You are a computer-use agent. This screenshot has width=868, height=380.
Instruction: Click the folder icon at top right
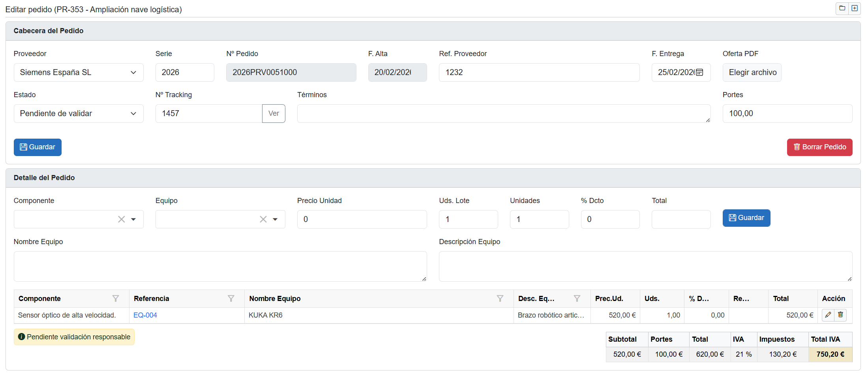(842, 8)
